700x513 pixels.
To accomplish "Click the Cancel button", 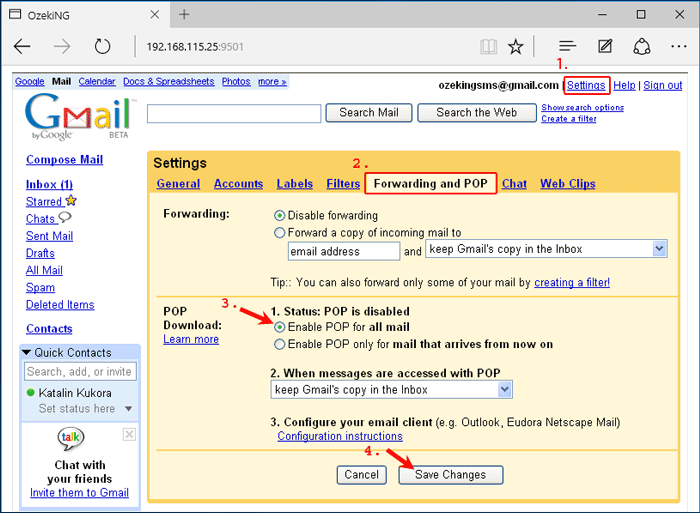I will [361, 475].
